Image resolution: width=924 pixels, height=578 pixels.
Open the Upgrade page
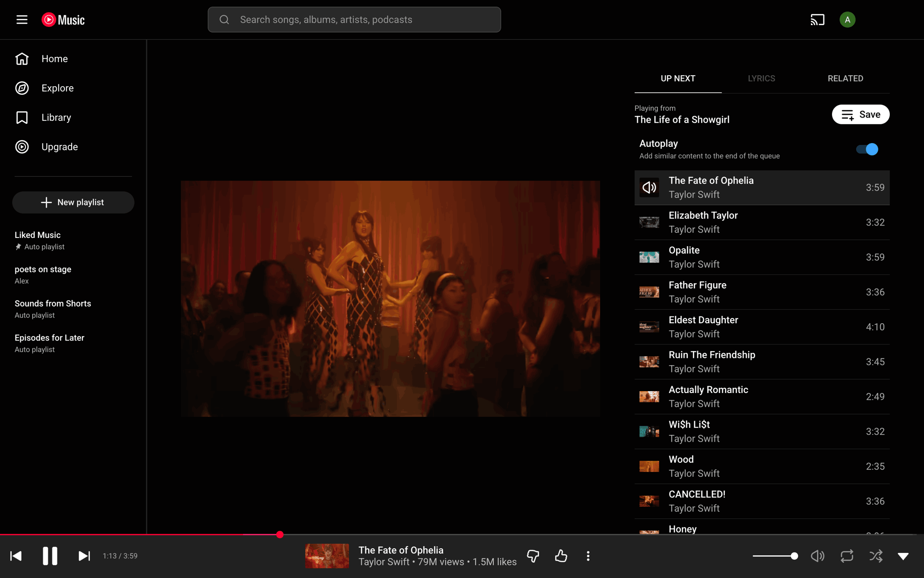(73, 147)
